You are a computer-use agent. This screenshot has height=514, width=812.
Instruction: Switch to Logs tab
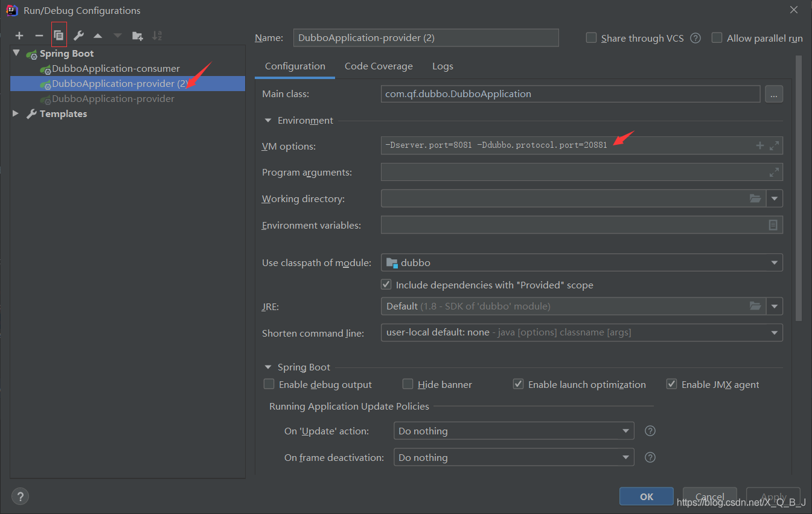pos(443,66)
